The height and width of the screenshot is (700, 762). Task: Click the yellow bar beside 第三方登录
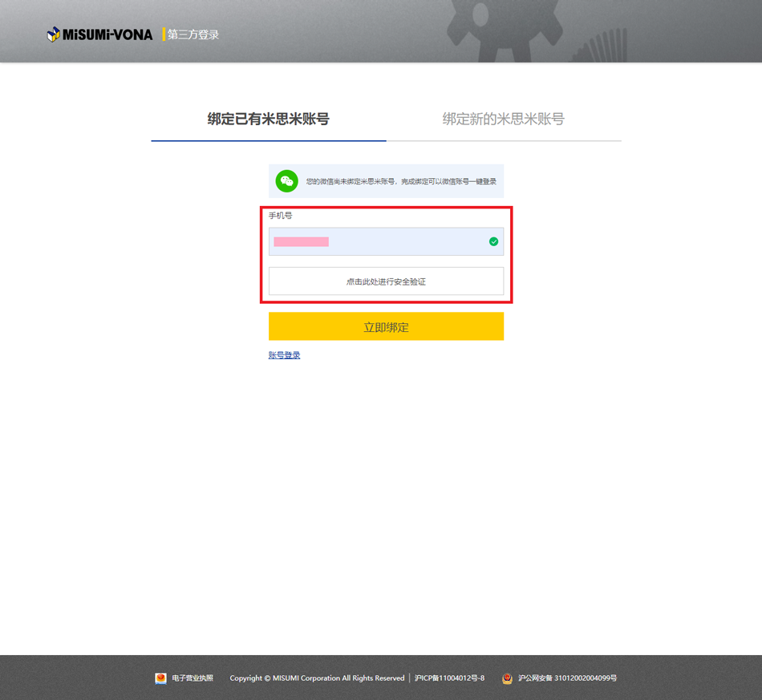tap(164, 34)
